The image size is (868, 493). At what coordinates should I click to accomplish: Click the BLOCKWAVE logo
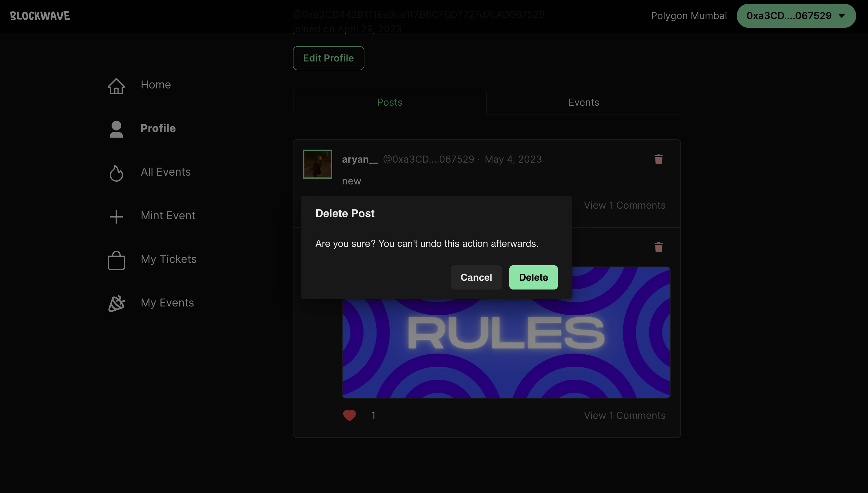(x=40, y=16)
